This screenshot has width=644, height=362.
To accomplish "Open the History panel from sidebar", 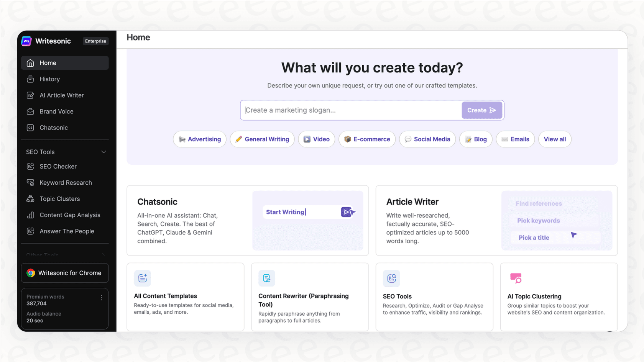I will 49,79.
